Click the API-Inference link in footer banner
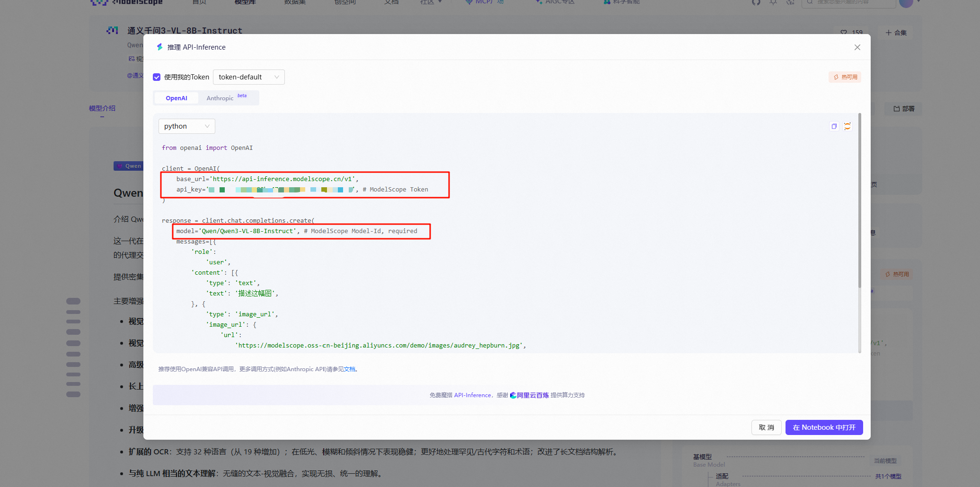 coord(472,395)
